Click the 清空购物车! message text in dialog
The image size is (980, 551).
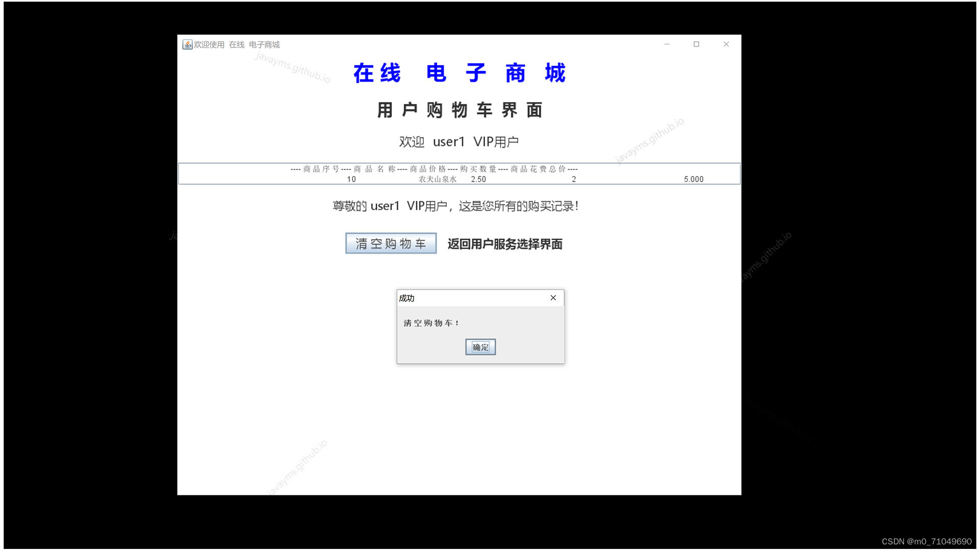coord(431,323)
